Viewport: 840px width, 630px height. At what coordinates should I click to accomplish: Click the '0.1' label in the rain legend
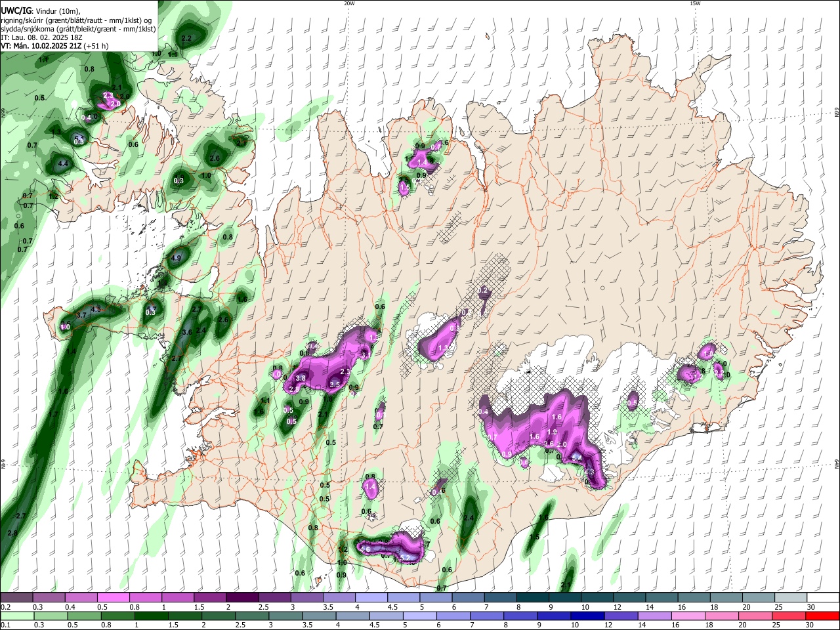tap(5, 625)
